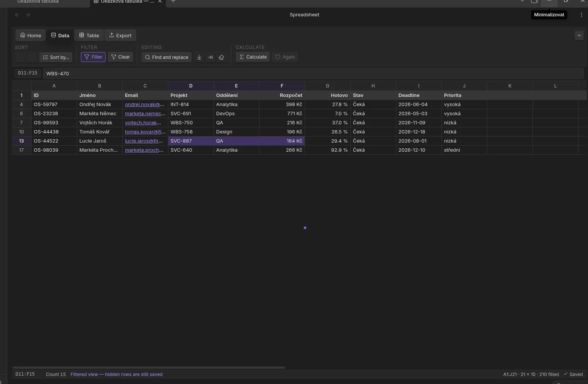
Task: Select row 17 header
Action: (x=22, y=150)
